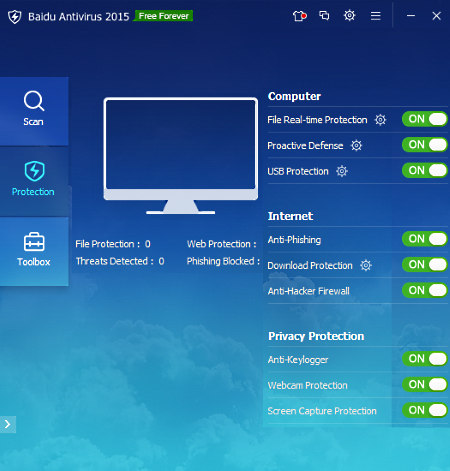Viewport: 450px width, 471px height.
Task: Click the Internet section heading
Action: click(x=290, y=216)
